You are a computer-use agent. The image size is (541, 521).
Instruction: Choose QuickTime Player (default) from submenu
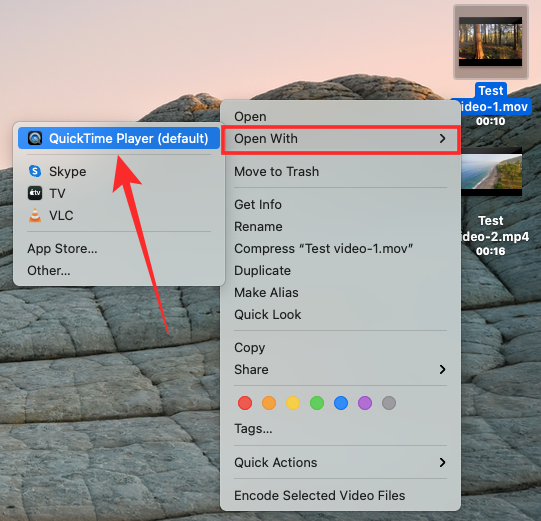click(x=119, y=138)
